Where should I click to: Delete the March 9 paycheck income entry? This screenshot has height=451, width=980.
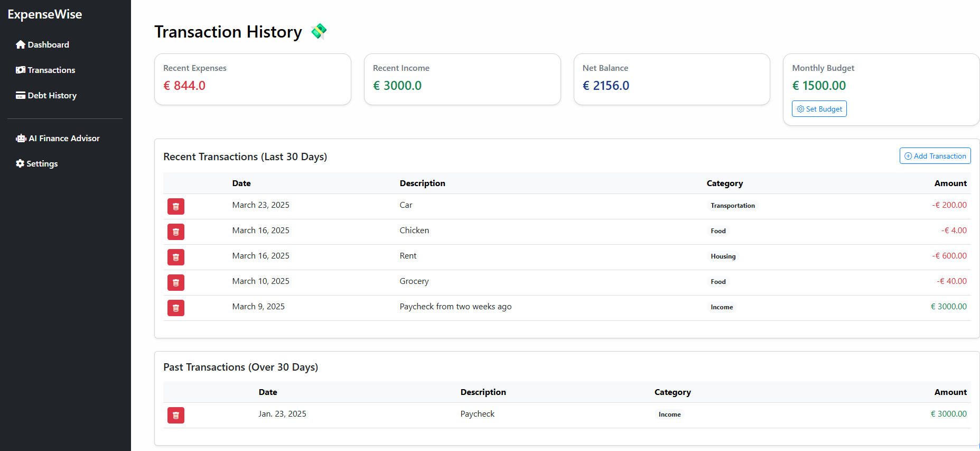tap(176, 308)
